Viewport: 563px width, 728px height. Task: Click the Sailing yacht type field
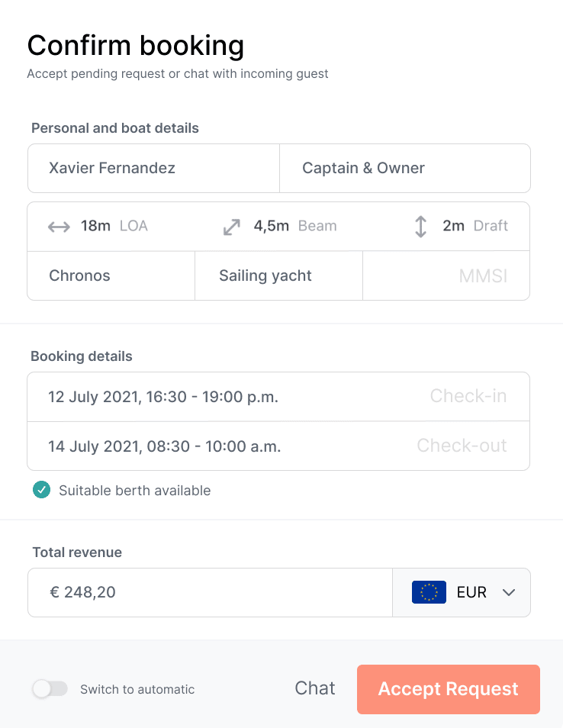point(278,275)
